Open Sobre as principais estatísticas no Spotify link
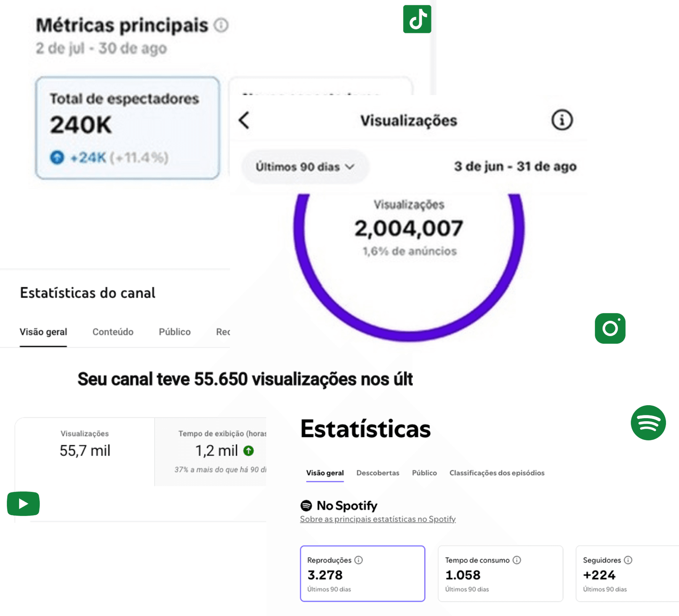 (378, 519)
